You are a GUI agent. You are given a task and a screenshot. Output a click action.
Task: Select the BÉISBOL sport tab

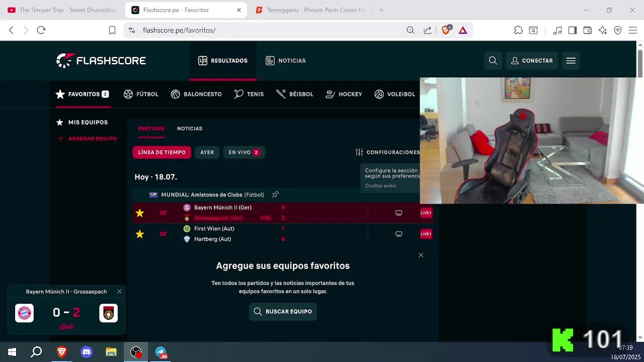coord(295,94)
